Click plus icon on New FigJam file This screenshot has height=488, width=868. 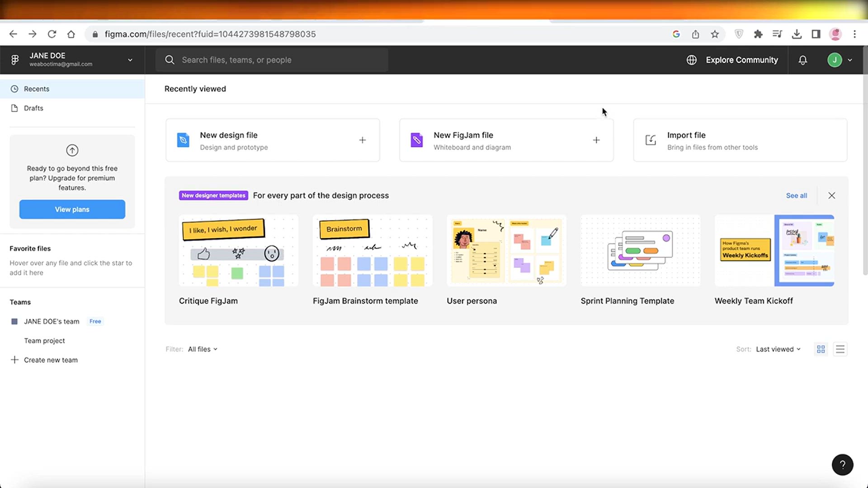(x=596, y=140)
